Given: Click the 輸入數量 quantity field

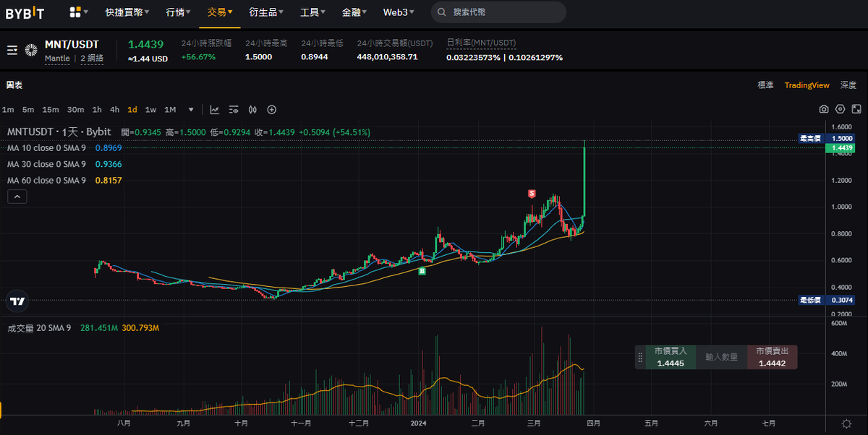Looking at the screenshot, I should (721, 357).
